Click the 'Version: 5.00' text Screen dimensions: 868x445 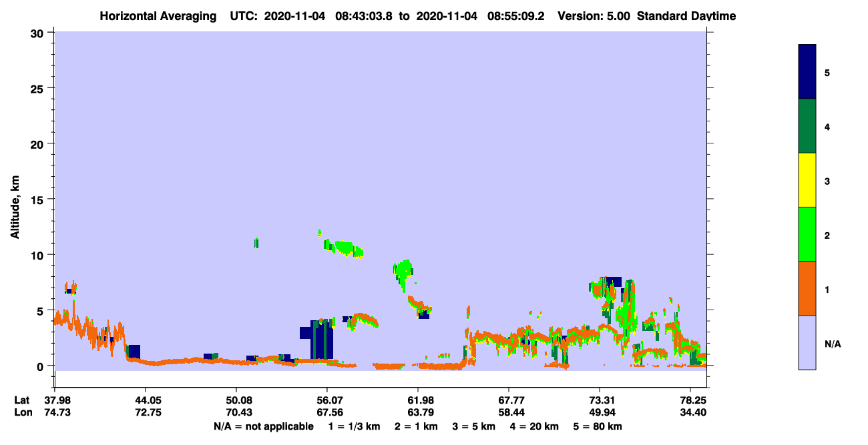594,16
